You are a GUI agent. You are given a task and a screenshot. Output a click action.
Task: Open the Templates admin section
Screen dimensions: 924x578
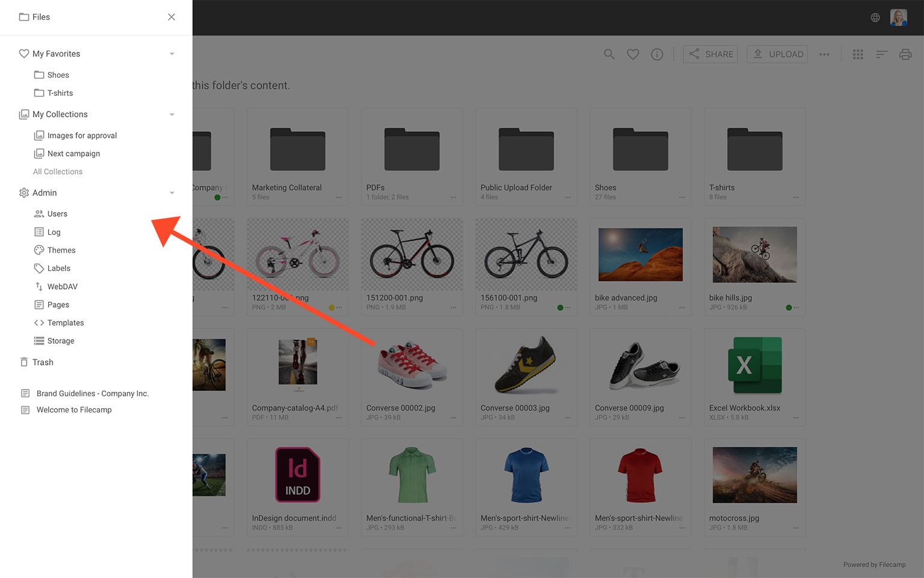[66, 323]
